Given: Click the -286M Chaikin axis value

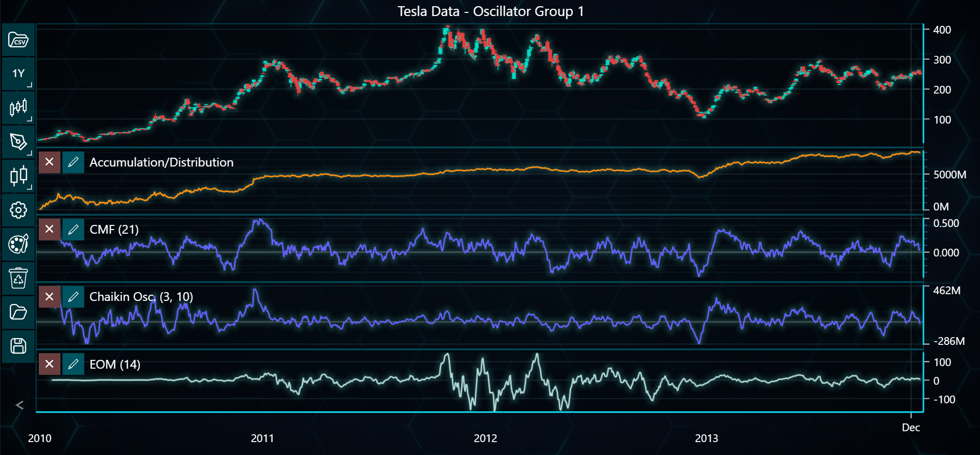Looking at the screenshot, I should (x=949, y=341).
